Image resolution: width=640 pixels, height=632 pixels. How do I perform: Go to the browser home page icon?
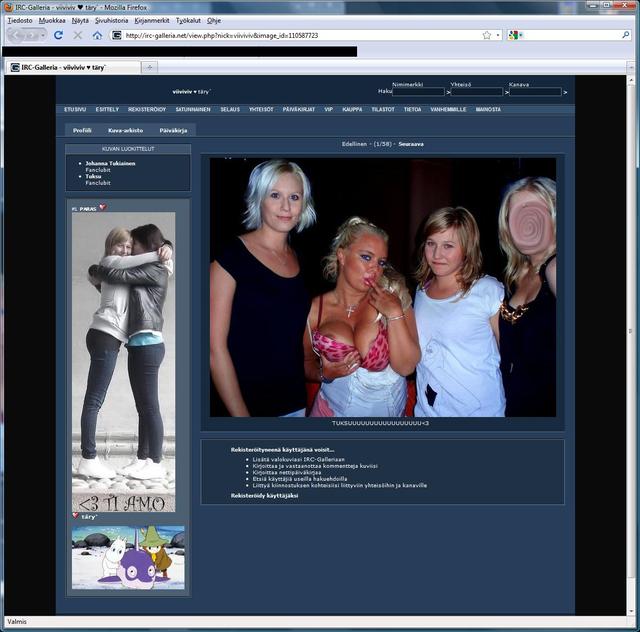pos(97,36)
